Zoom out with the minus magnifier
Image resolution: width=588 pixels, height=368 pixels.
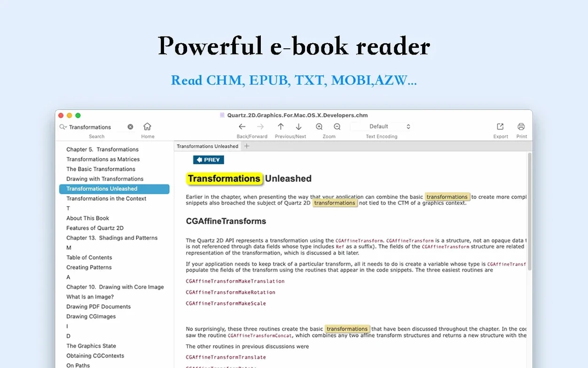pyautogui.click(x=337, y=127)
